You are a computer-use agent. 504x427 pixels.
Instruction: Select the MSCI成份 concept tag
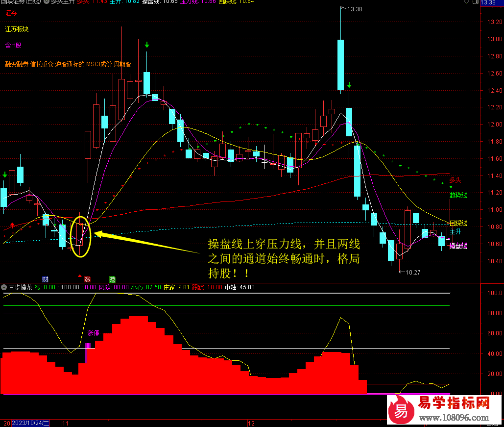(x=99, y=64)
